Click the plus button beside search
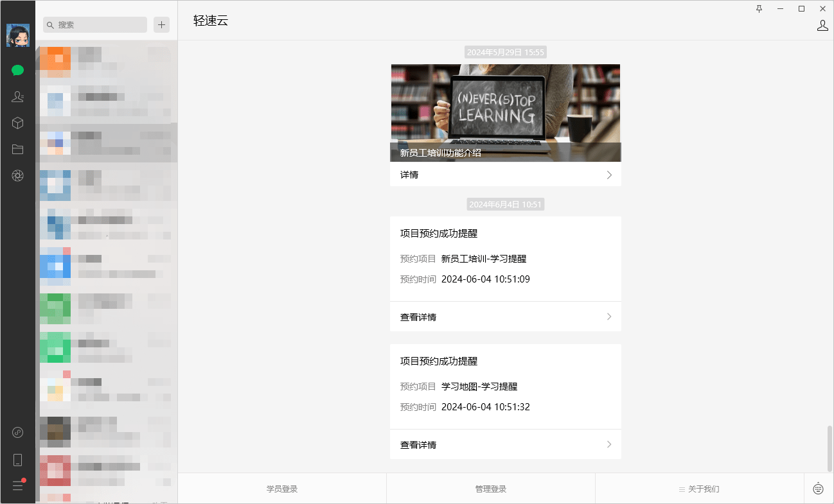Image resolution: width=834 pixels, height=504 pixels. point(161,24)
